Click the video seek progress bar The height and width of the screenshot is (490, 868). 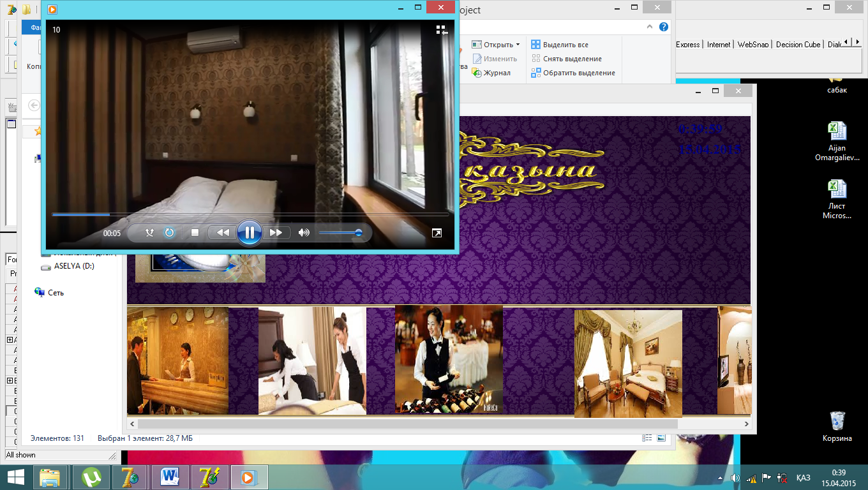(250, 214)
